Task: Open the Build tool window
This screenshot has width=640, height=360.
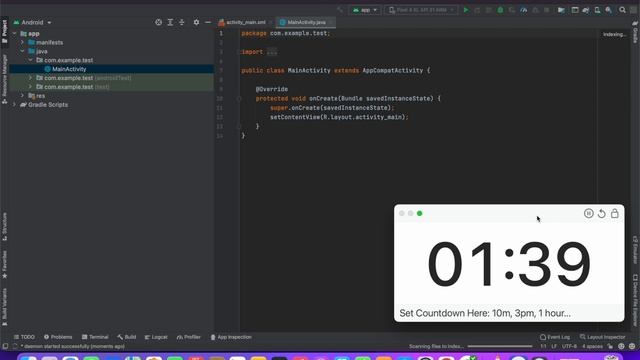Action: coord(127,337)
